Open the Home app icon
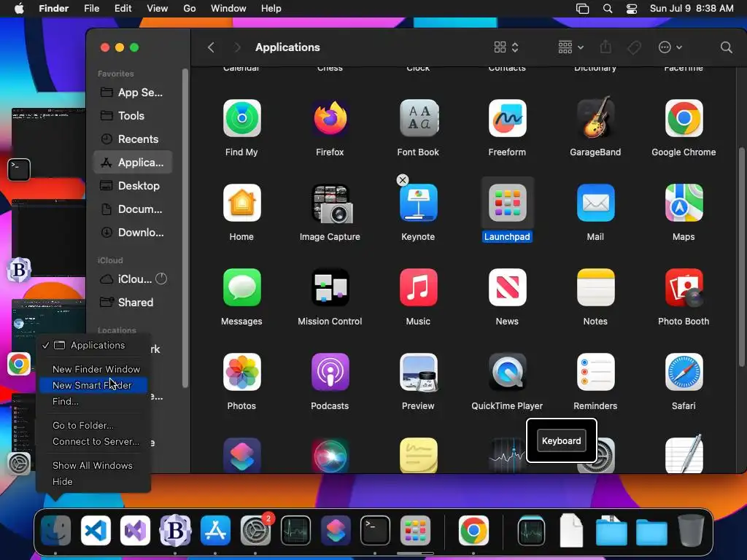747x560 pixels. pyautogui.click(x=241, y=203)
